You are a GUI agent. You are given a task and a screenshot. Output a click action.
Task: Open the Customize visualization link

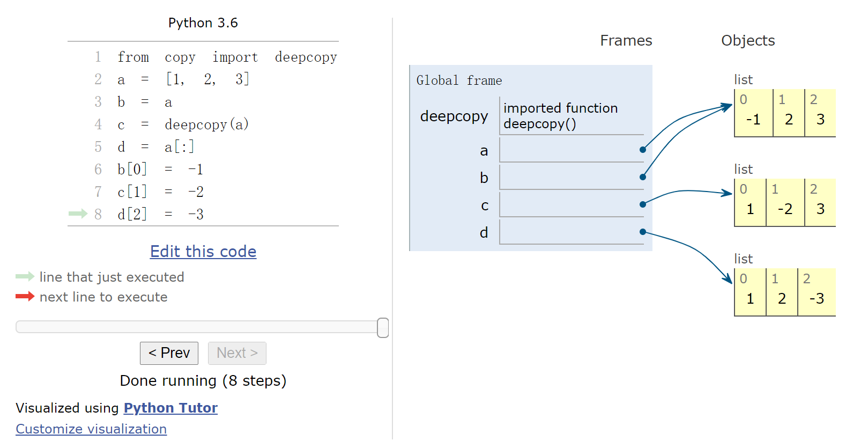pyautogui.click(x=91, y=429)
